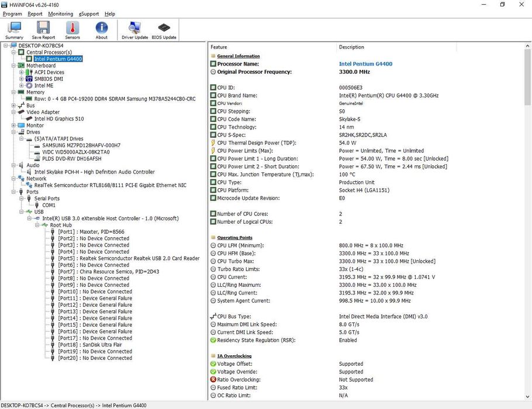
Task: Select Port18 SanDisk Ultra Flair
Action: pos(90,345)
